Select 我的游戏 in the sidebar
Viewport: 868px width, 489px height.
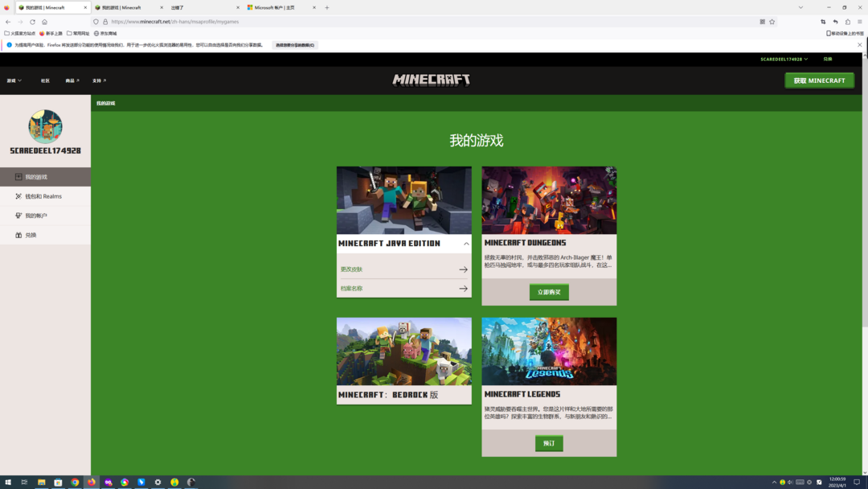point(45,177)
